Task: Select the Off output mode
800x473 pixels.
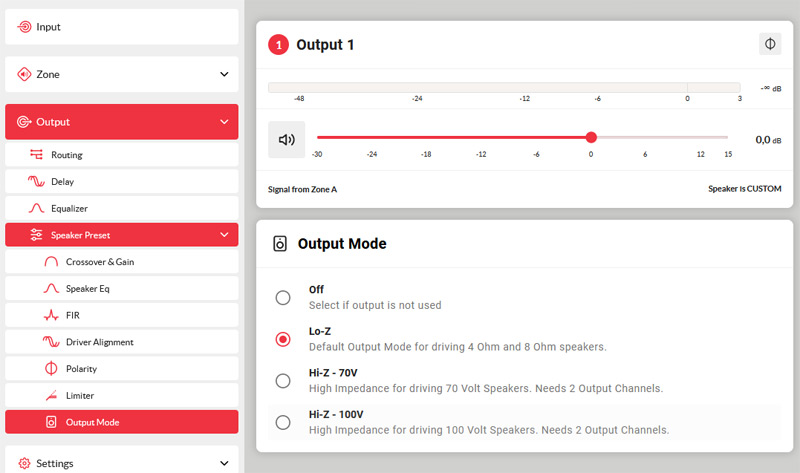Action: click(283, 297)
